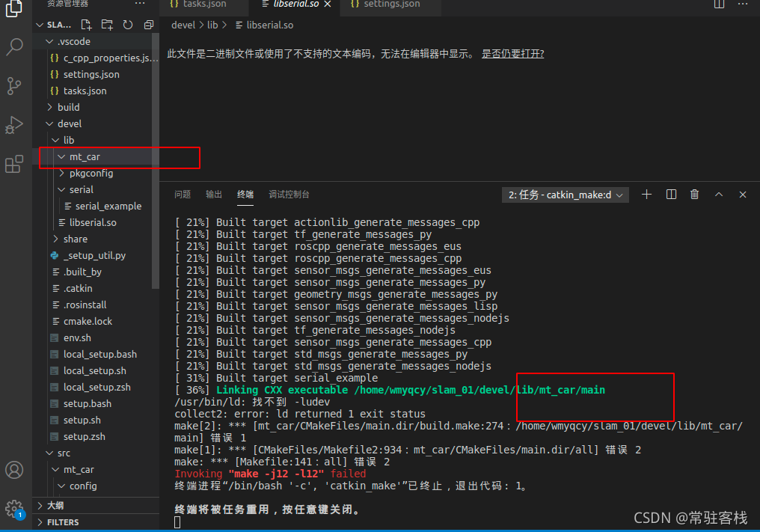Click the 是否仍要打开? link

click(513, 54)
